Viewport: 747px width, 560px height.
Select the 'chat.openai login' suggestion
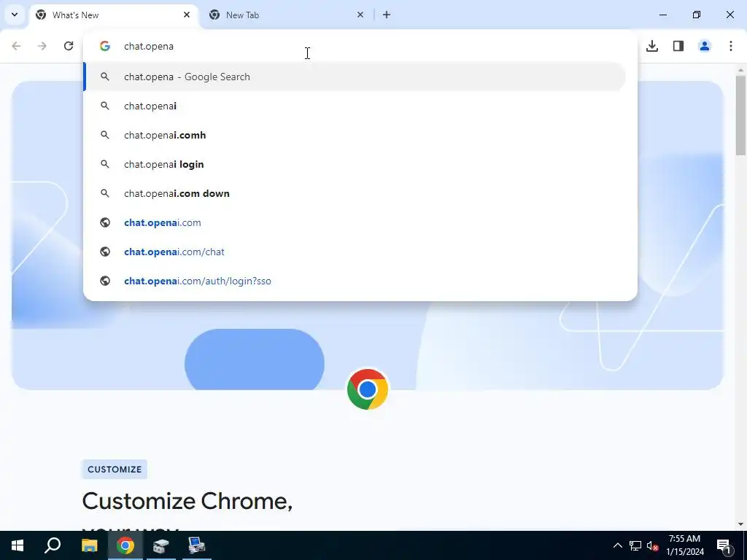point(355,164)
